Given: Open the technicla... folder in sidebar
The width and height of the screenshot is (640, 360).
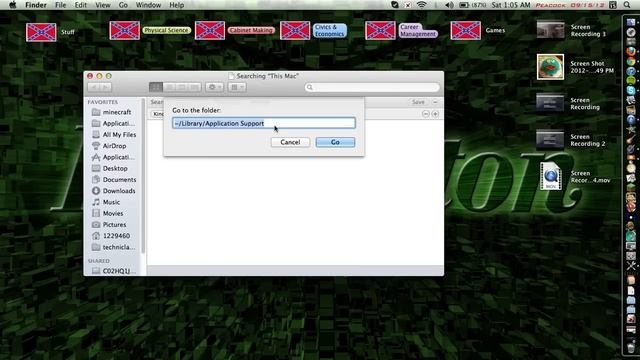Looking at the screenshot, I should tap(113, 247).
